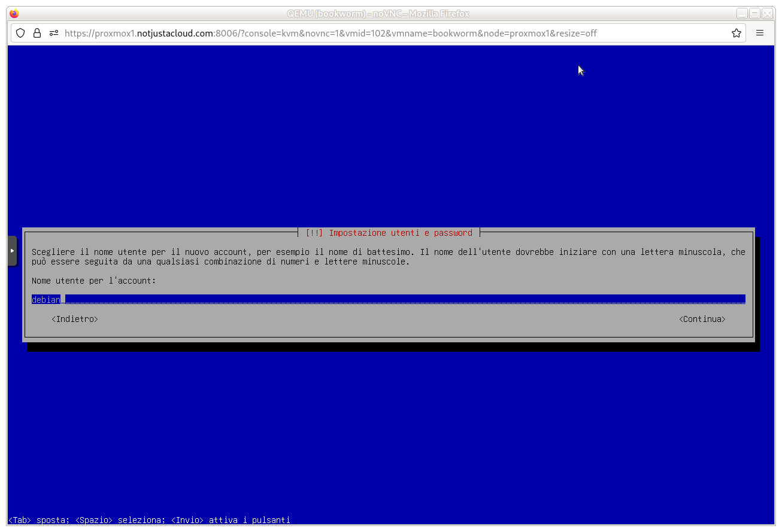
Task: Open the site permissions icon in the address bar
Action: [x=54, y=34]
